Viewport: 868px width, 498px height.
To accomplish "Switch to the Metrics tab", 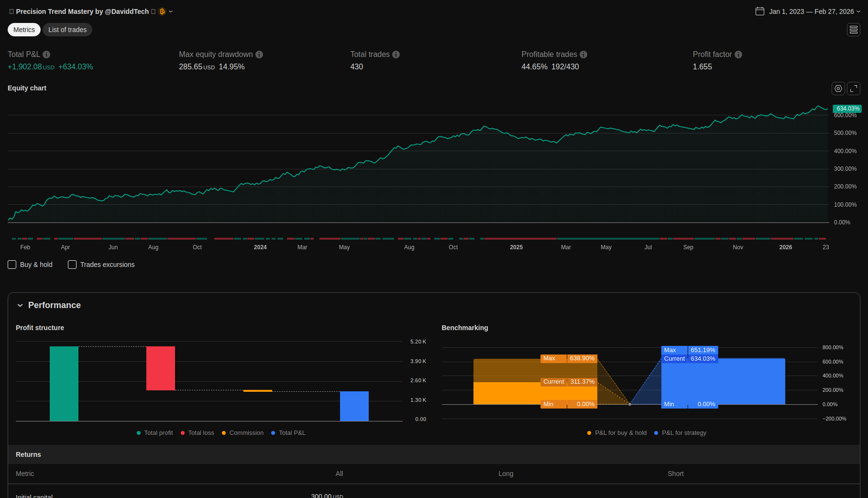I will [24, 30].
